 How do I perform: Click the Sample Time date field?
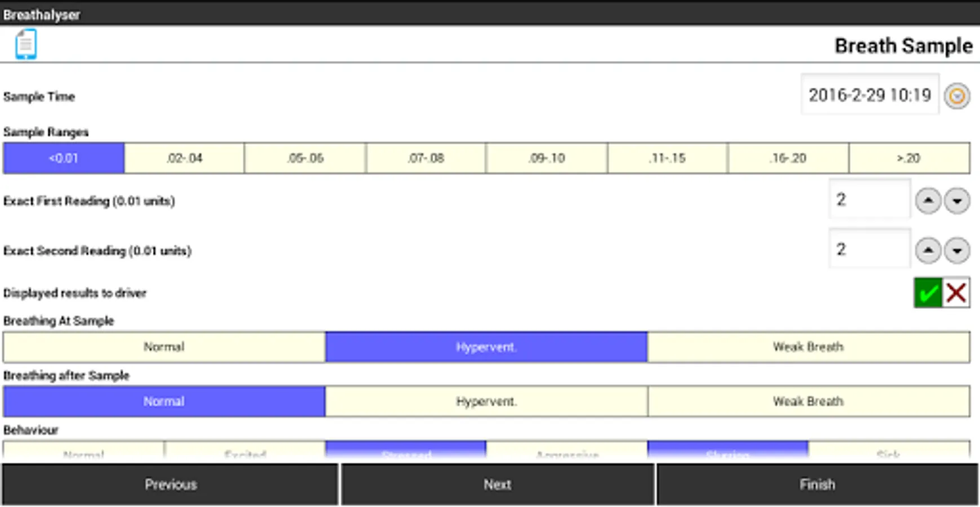tap(870, 95)
